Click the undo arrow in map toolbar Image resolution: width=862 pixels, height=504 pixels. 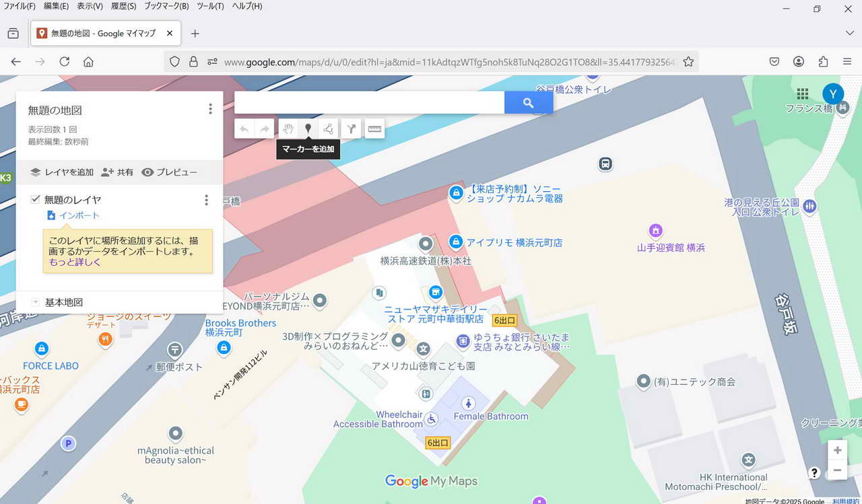pos(244,129)
